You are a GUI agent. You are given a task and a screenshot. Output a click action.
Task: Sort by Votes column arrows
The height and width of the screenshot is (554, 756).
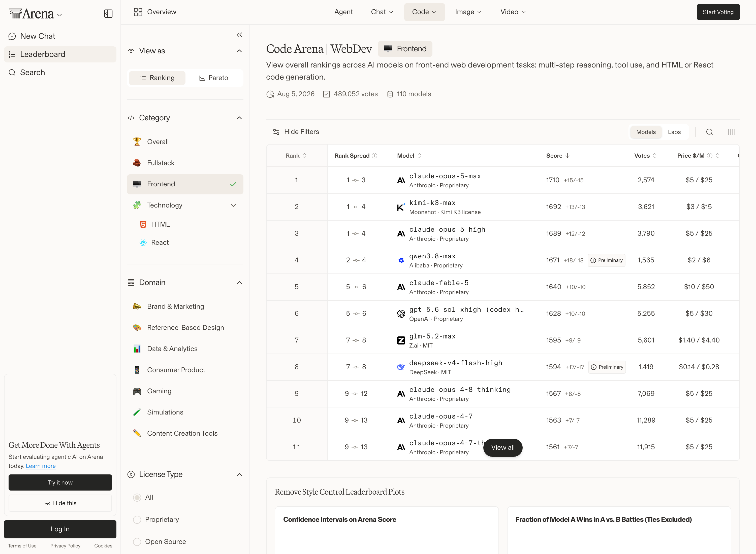(x=654, y=156)
